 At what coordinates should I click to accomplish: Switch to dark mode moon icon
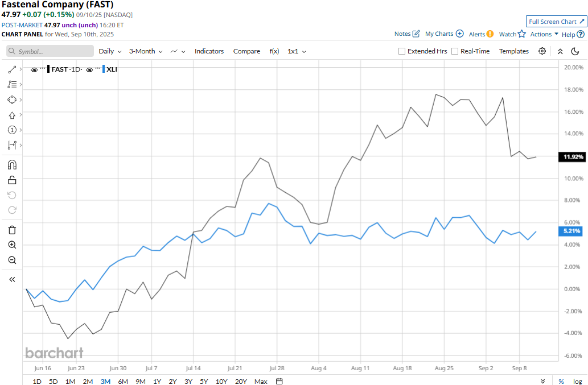pyautogui.click(x=575, y=51)
